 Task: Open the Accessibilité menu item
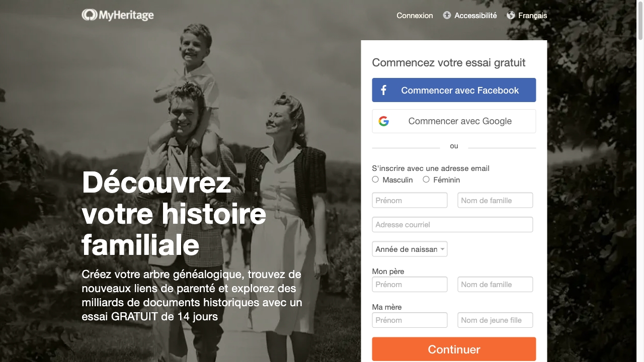click(x=475, y=15)
